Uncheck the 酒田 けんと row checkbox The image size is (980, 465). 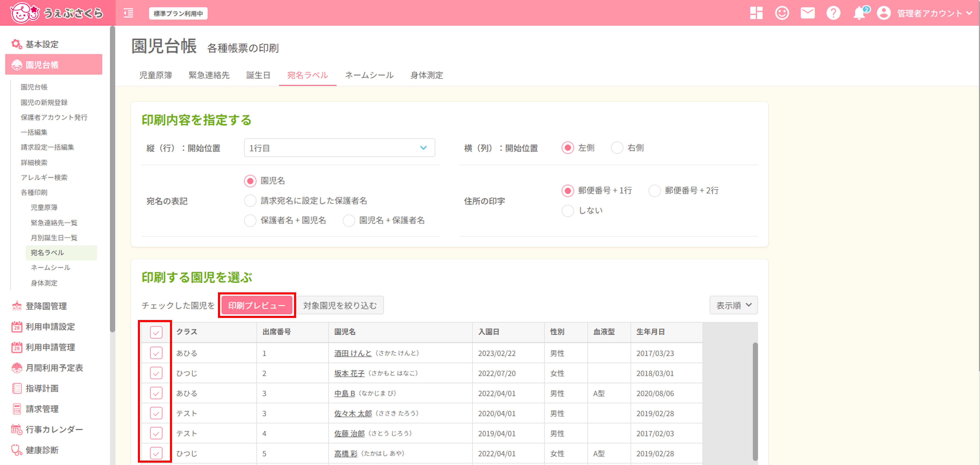click(156, 353)
